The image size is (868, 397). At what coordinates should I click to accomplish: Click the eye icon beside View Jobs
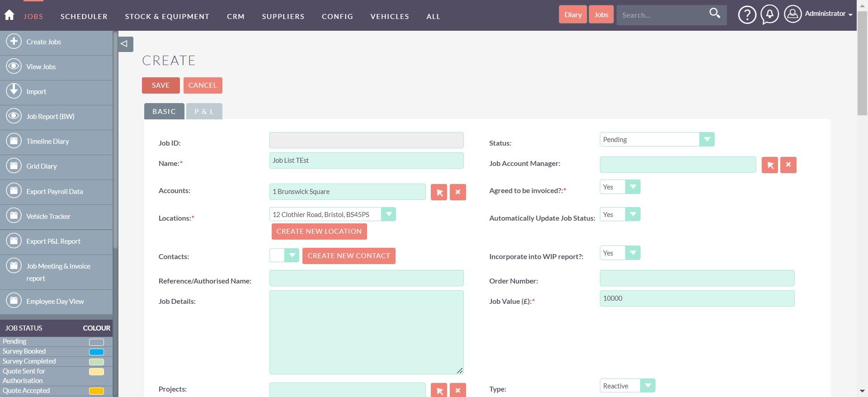point(14,66)
